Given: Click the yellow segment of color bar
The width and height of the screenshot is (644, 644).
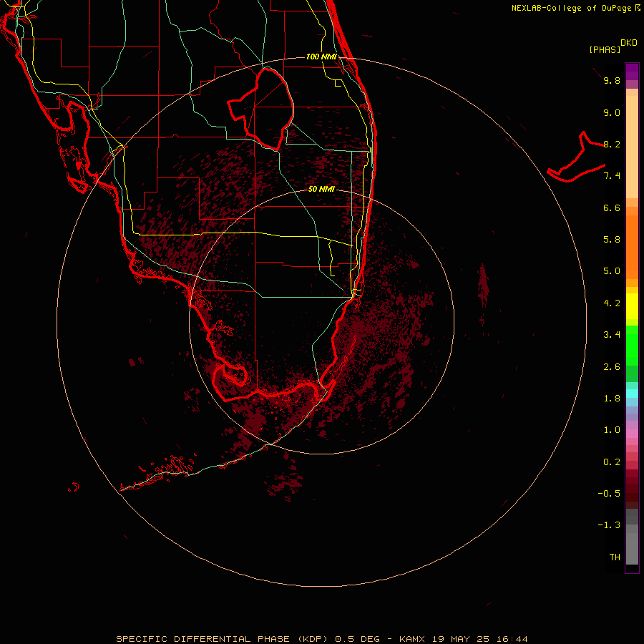Looking at the screenshot, I should [632, 306].
